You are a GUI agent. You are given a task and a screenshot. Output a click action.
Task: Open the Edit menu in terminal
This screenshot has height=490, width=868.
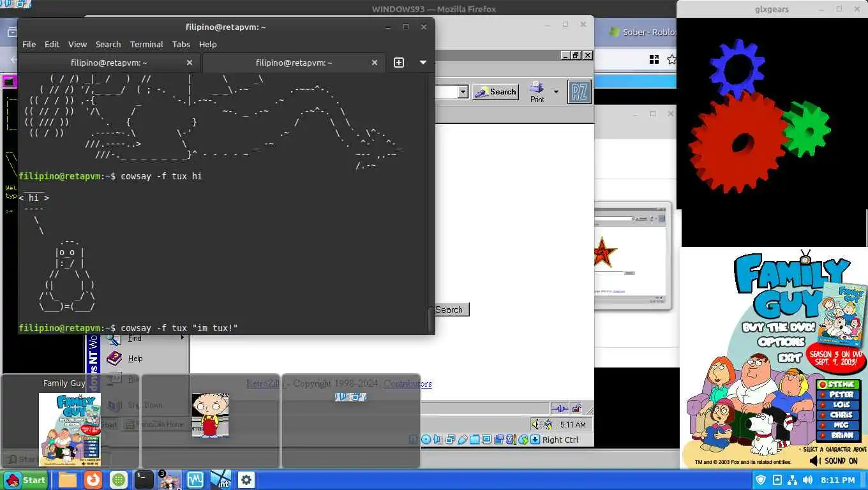[52, 44]
